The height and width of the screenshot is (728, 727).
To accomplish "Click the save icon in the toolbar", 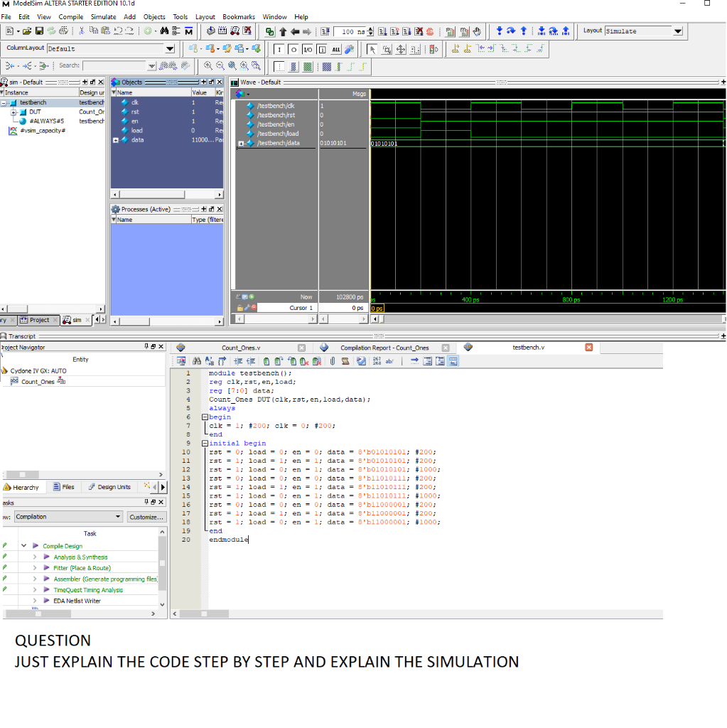I will coord(40,31).
